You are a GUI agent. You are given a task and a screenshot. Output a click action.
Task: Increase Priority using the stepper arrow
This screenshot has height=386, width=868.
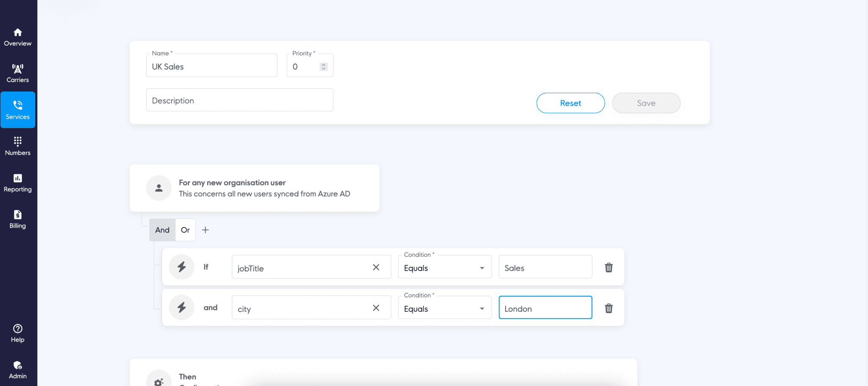tap(323, 64)
